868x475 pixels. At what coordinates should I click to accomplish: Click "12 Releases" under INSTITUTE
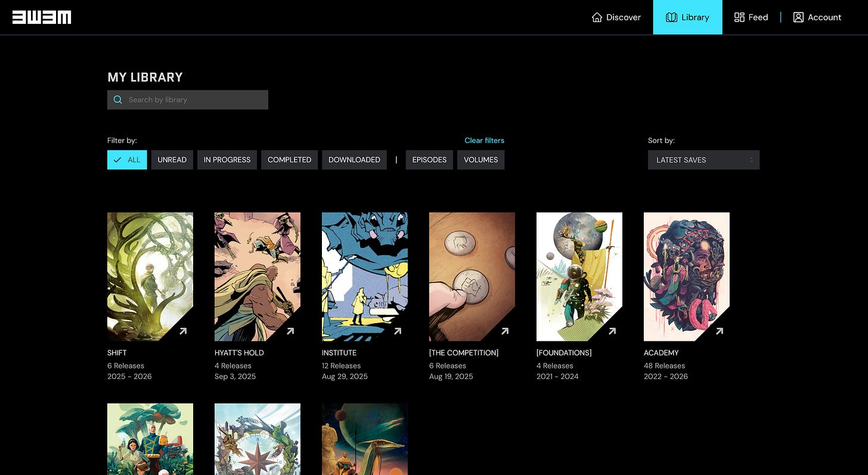342,366
